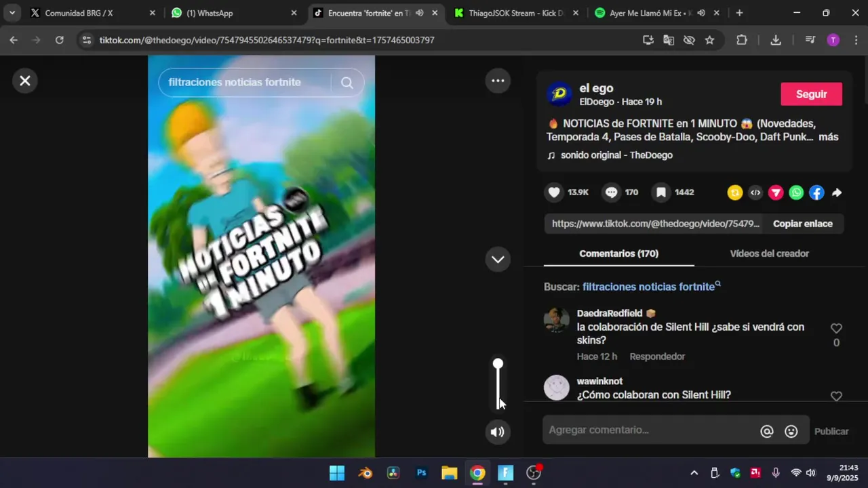868x488 pixels.
Task: Like wawinknot's comment
Action: pos(836,396)
